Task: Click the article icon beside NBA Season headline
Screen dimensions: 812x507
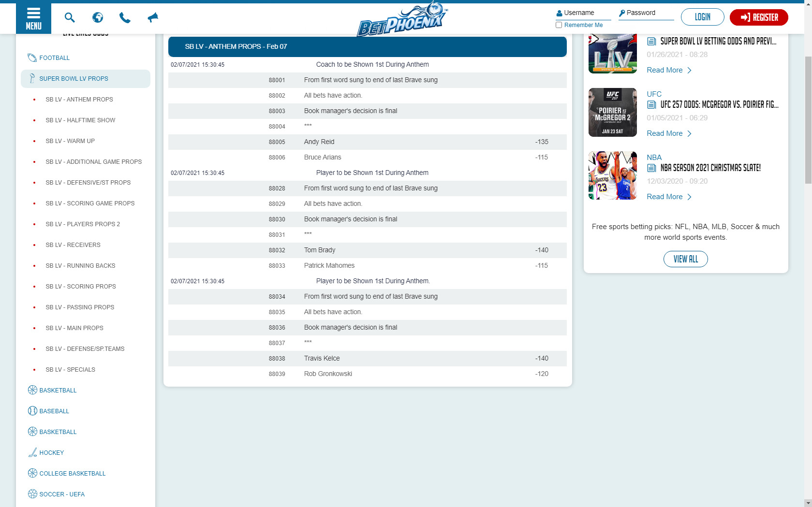Action: coord(651,168)
